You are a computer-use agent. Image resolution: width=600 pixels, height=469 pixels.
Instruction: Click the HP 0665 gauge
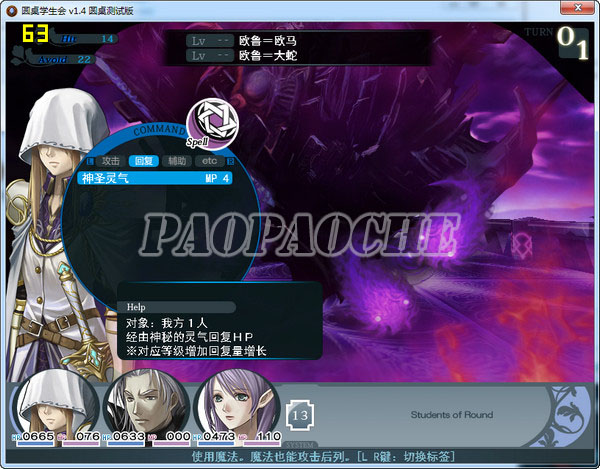pyautogui.click(x=34, y=438)
